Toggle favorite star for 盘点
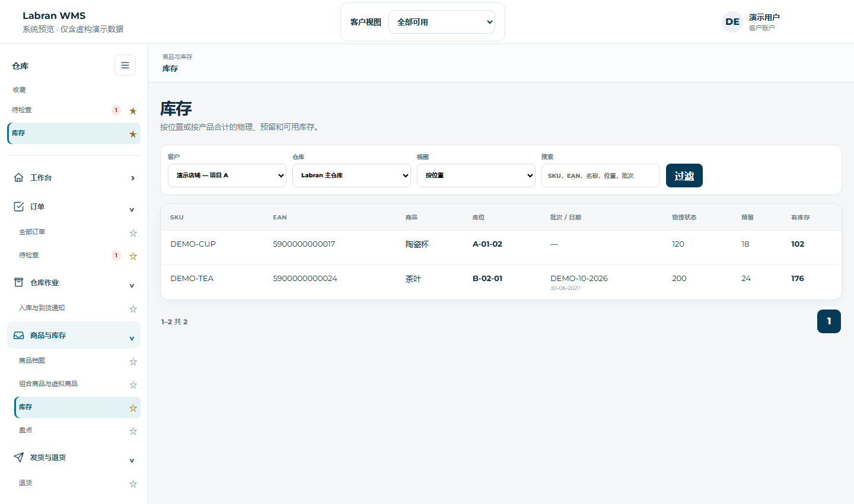The image size is (854, 504). click(x=133, y=431)
